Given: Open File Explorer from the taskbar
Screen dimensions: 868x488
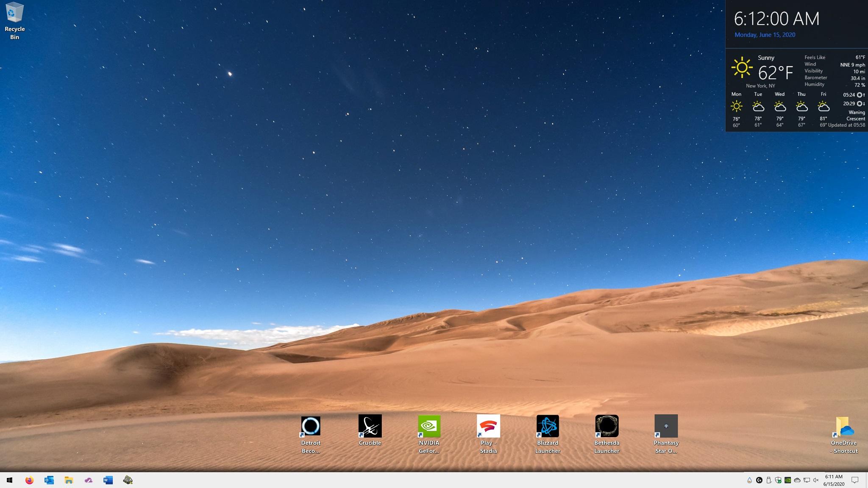Looking at the screenshot, I should [69, 480].
